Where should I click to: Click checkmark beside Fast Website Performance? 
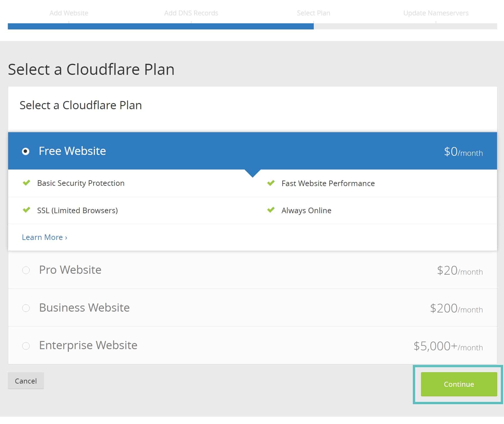click(x=271, y=183)
